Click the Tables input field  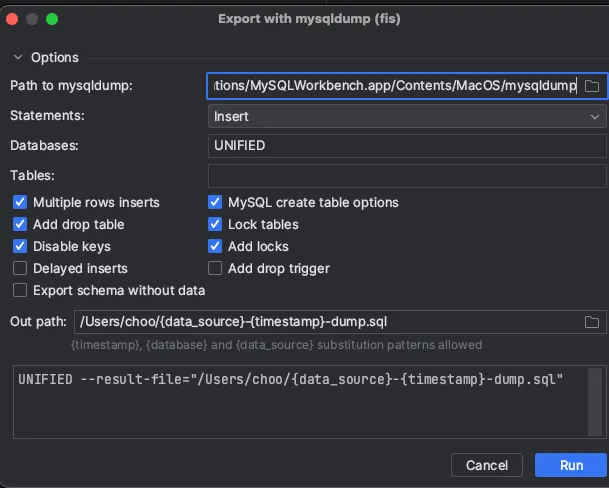click(406, 175)
